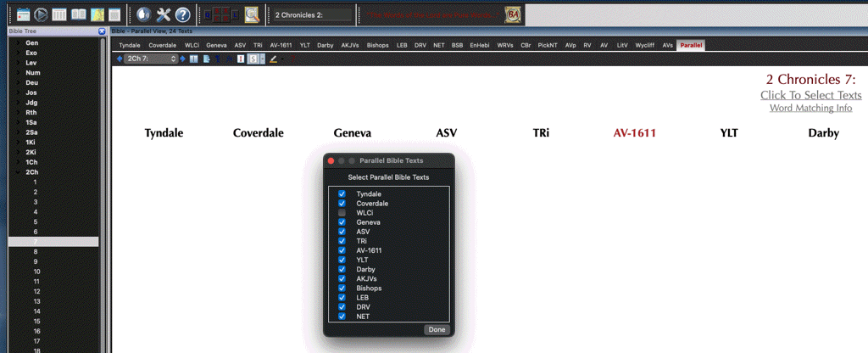Click the two-column layout icon in Bible toolbar
The height and width of the screenshot is (353, 868).
(194, 59)
